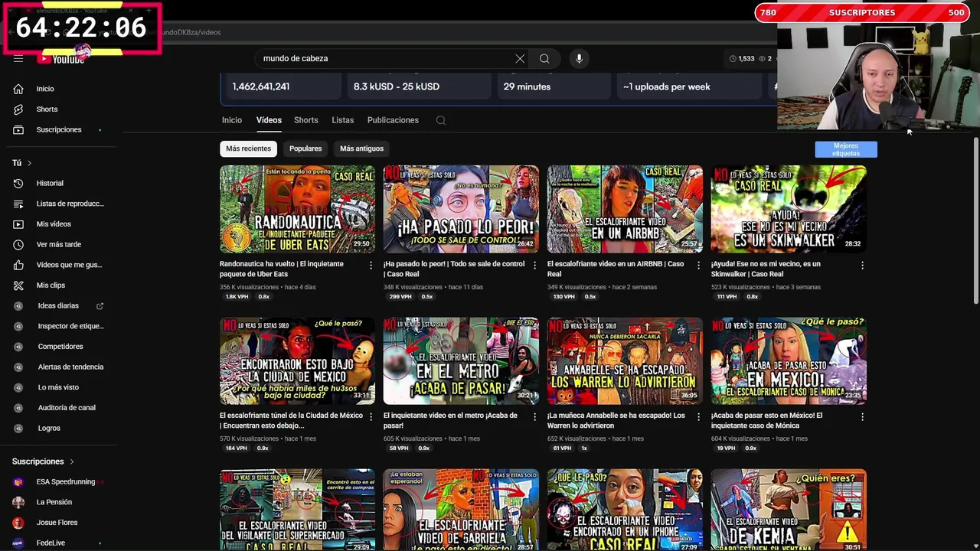Click the YouTube logo
Image resolution: width=980 pixels, height=551 pixels.
tap(61, 59)
